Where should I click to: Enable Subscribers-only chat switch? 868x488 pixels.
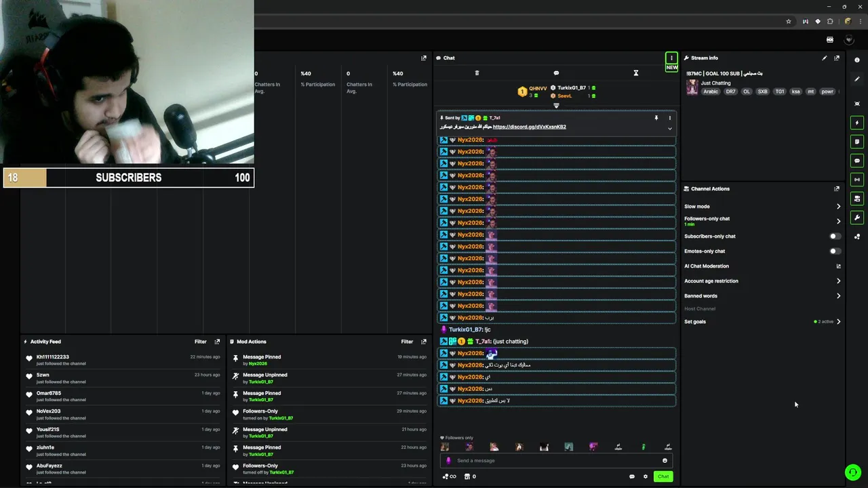coord(835,236)
